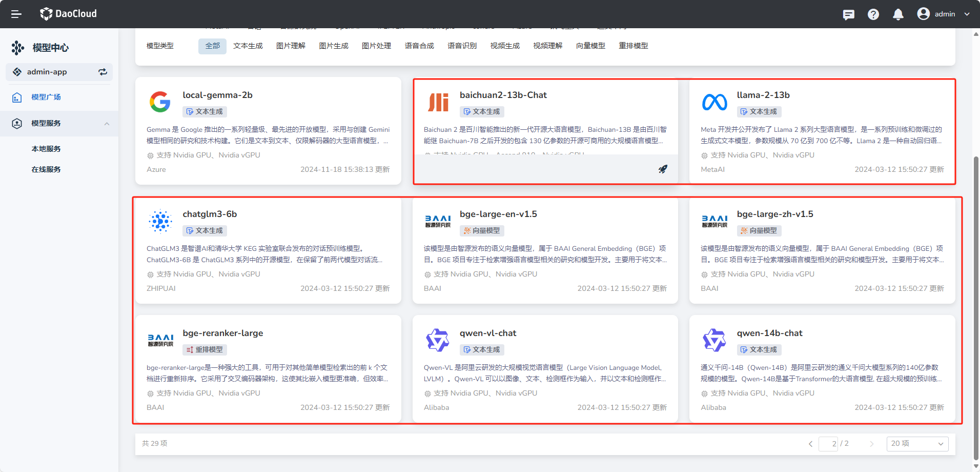Open the baichuan2-13b-Chat model title
The image size is (980, 472).
(503, 95)
